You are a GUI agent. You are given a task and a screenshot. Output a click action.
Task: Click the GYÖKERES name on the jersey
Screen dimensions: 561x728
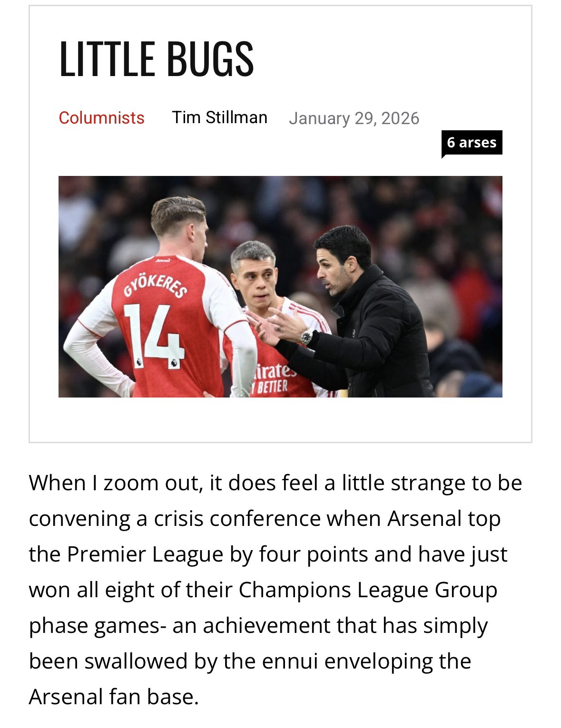[x=156, y=284]
